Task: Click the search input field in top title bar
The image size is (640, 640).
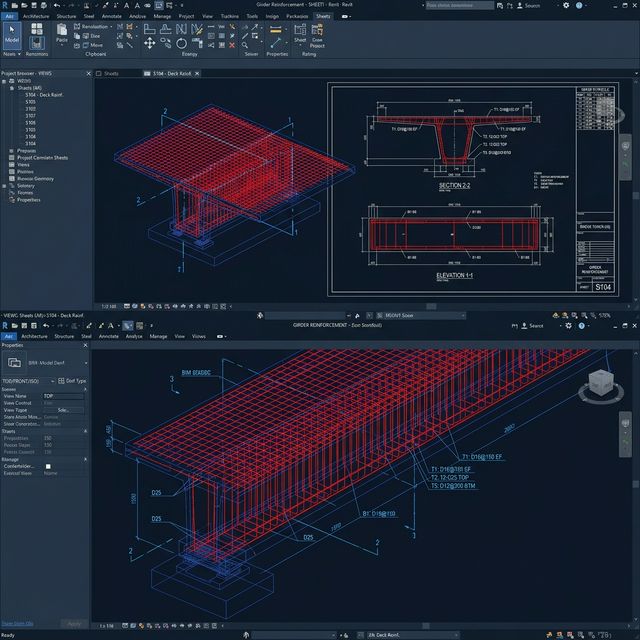Action: [x=460, y=5]
